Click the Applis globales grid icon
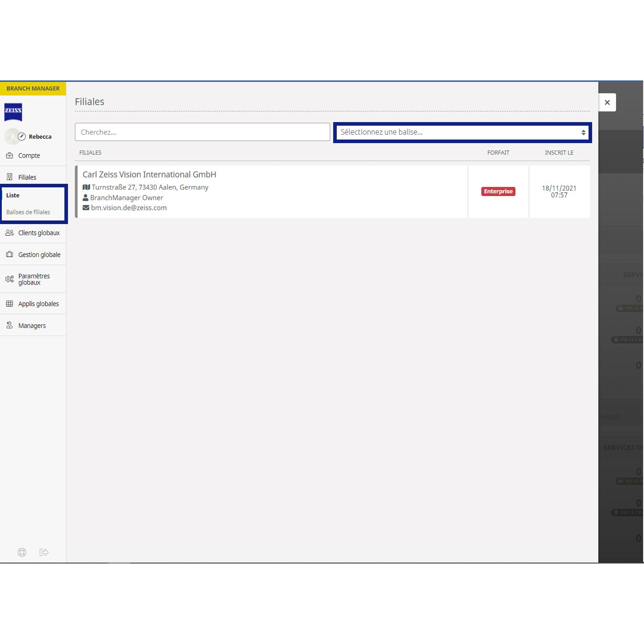 9,304
